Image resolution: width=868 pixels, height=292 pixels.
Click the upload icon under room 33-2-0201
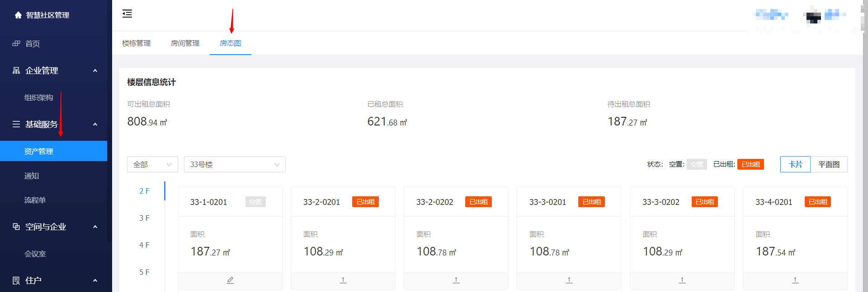click(x=343, y=280)
